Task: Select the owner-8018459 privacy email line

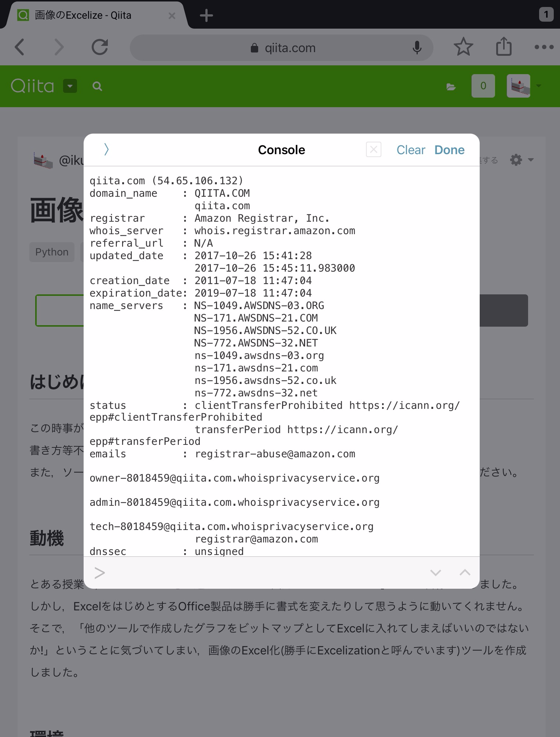Action: (x=235, y=478)
